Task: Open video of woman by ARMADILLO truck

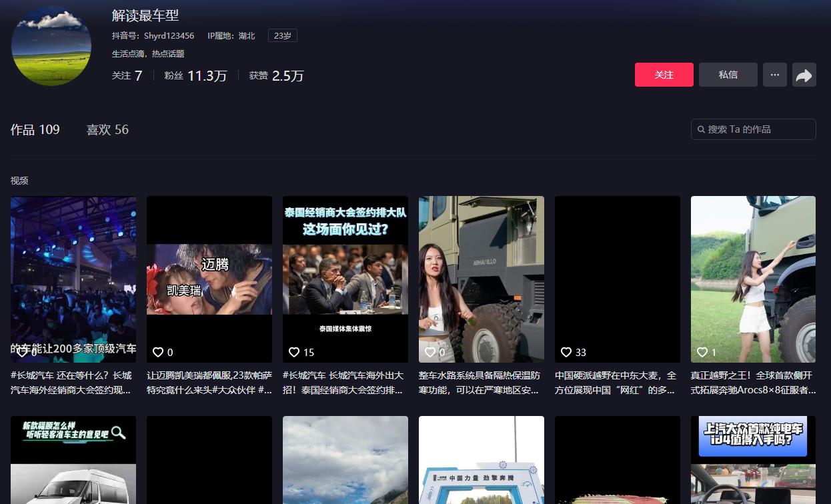Action: coord(482,279)
